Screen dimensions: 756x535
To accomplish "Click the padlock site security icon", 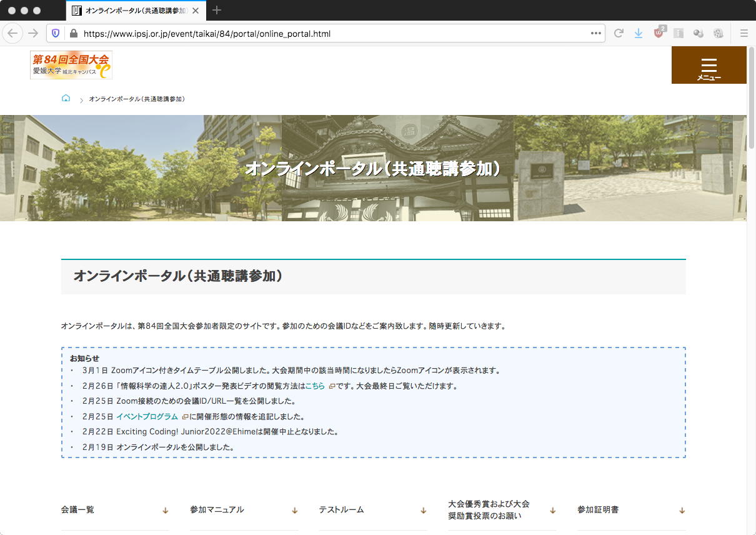I will pyautogui.click(x=73, y=34).
